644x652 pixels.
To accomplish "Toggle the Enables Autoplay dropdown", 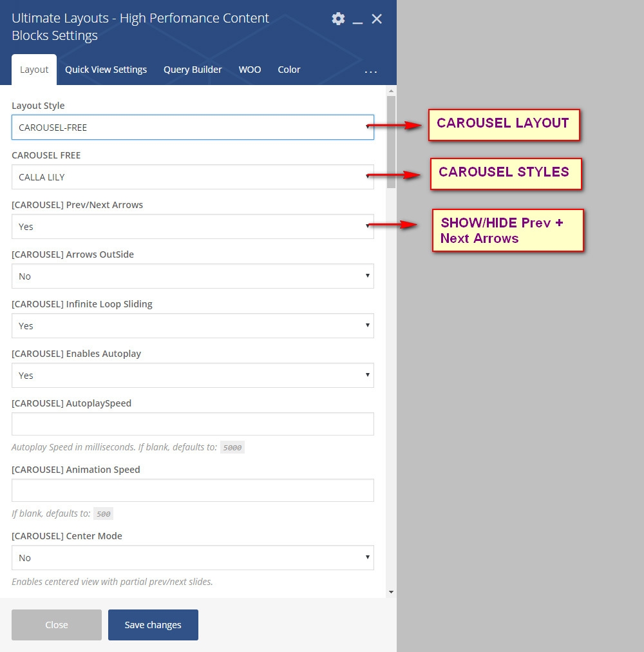I will (x=193, y=376).
